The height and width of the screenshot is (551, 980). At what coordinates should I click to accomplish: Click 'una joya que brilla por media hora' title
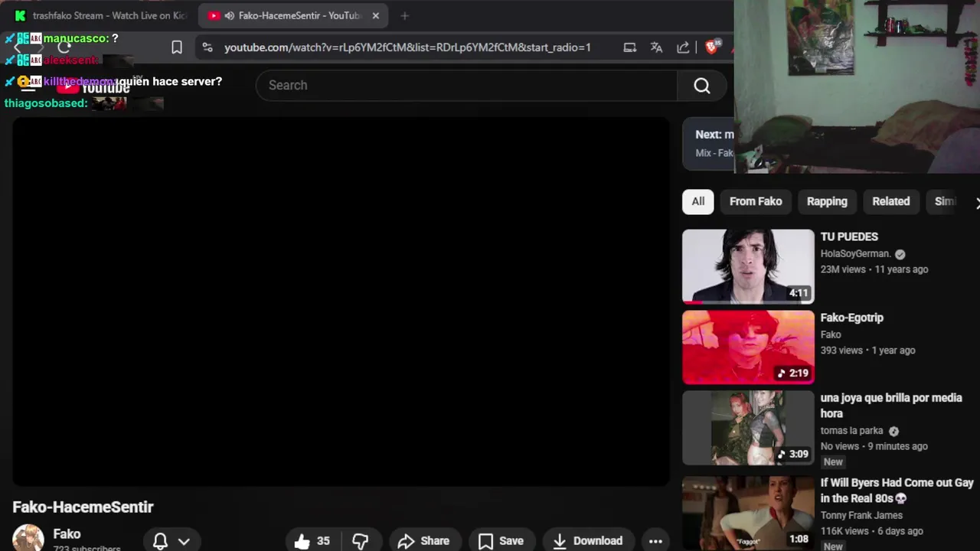(x=891, y=406)
